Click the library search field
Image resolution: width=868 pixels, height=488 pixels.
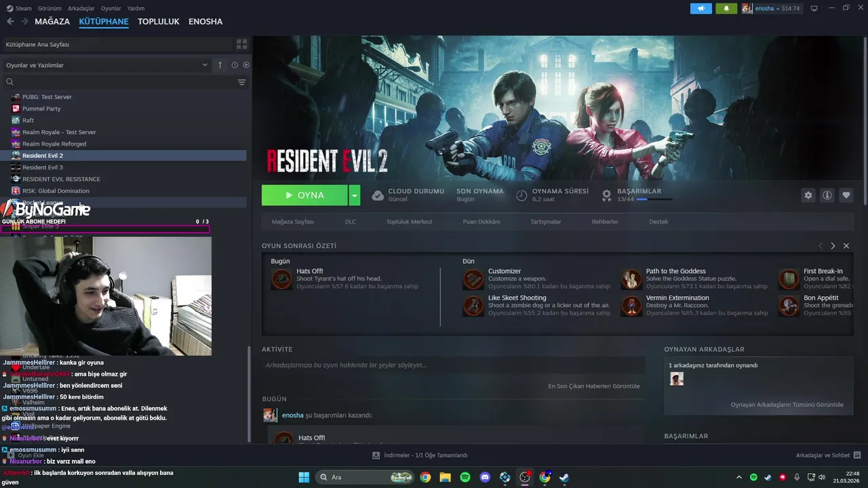coord(119,82)
